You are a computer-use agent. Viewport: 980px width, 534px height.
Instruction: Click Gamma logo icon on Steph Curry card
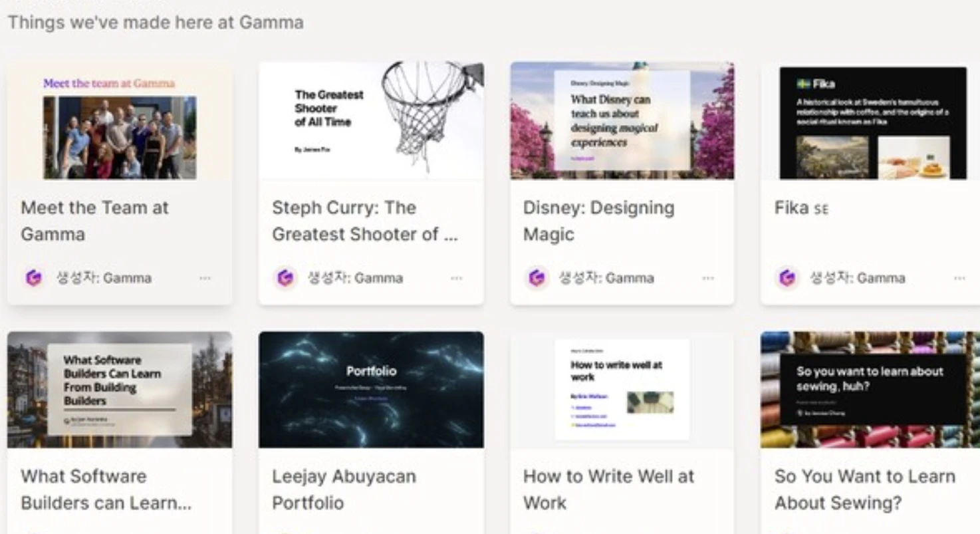pos(285,278)
